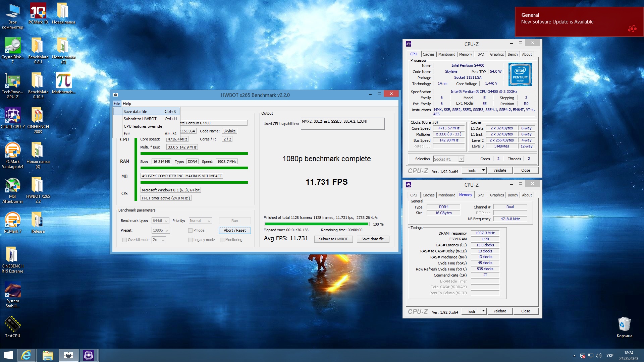Viewport: 644px width, 362px height.
Task: Enable Legacy mode checkbox
Action: click(190, 240)
